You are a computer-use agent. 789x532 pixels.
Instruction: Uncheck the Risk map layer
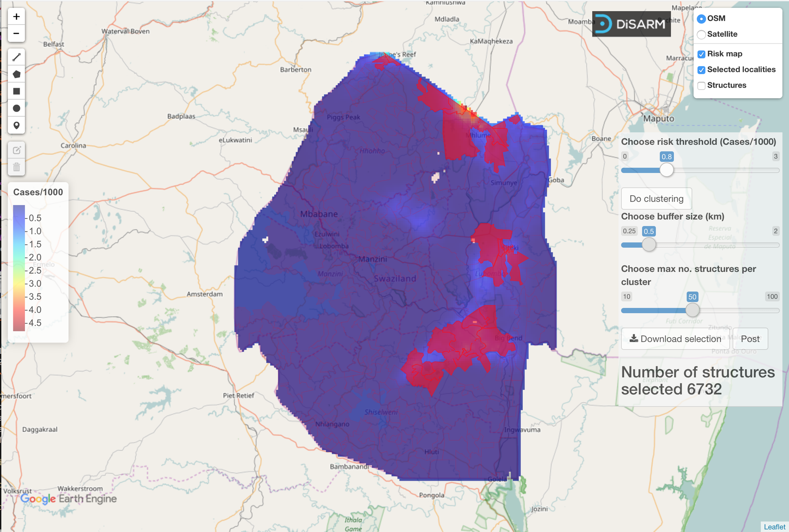[701, 54]
